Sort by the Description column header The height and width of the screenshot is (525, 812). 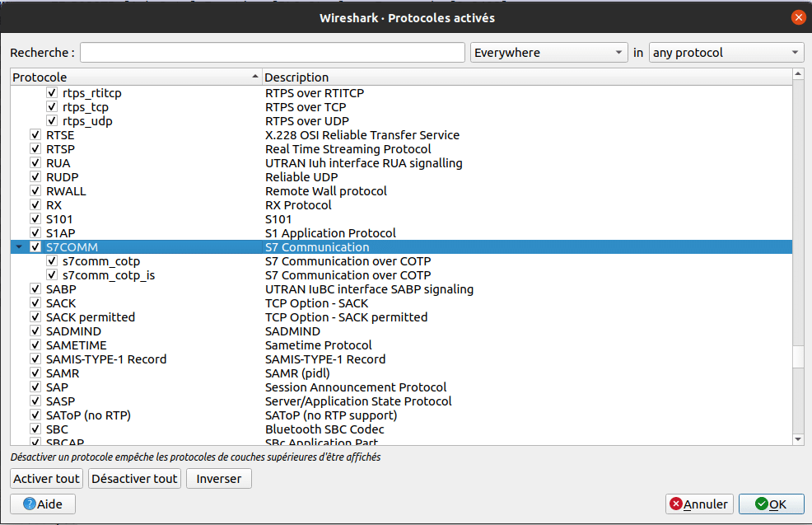(525, 77)
